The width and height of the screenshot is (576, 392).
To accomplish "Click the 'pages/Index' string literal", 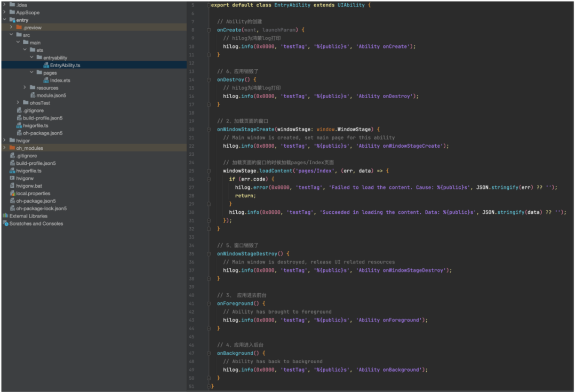I will 315,171.
